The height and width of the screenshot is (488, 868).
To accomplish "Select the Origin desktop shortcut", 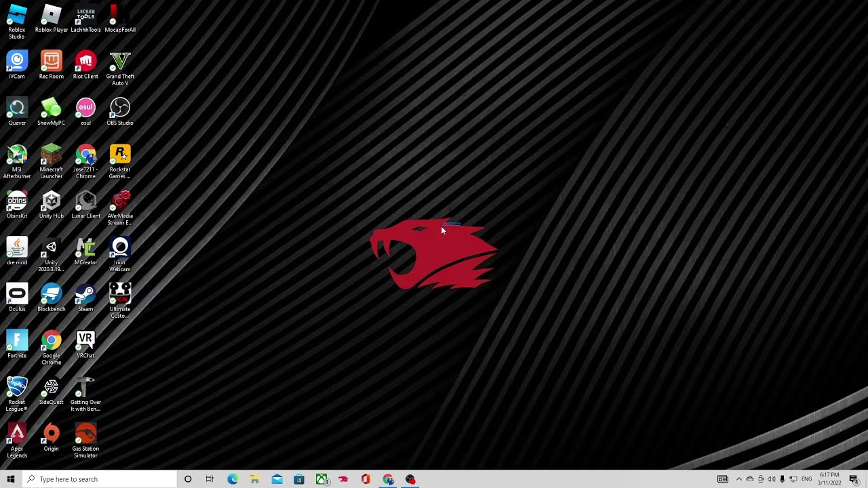I will (x=52, y=438).
